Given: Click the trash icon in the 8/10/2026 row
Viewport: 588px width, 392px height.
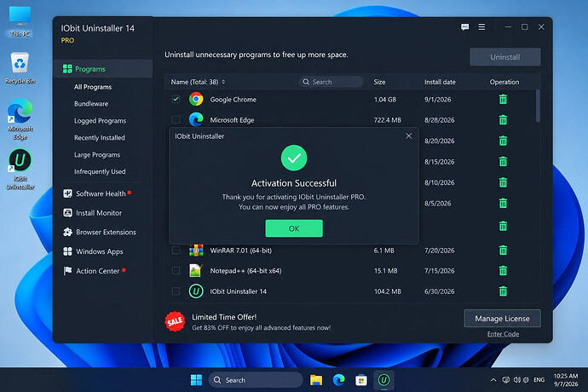Looking at the screenshot, I should 503,182.
